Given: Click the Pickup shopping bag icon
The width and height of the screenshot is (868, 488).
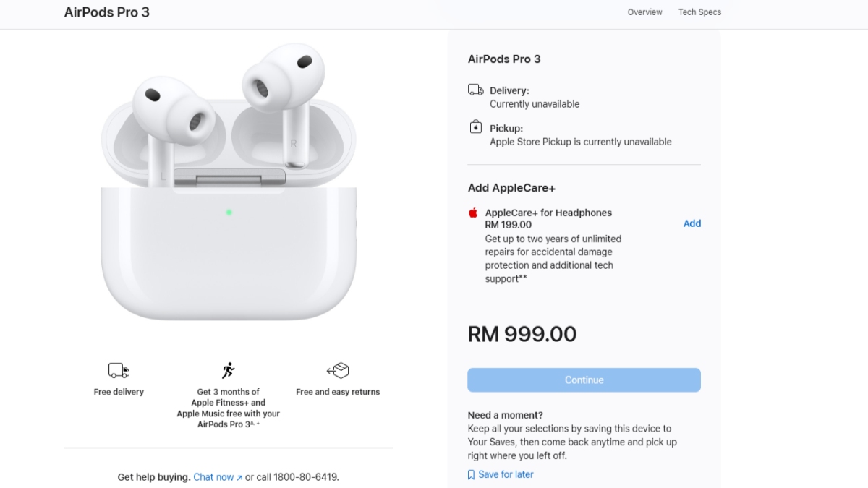Looking at the screenshot, I should tap(475, 128).
